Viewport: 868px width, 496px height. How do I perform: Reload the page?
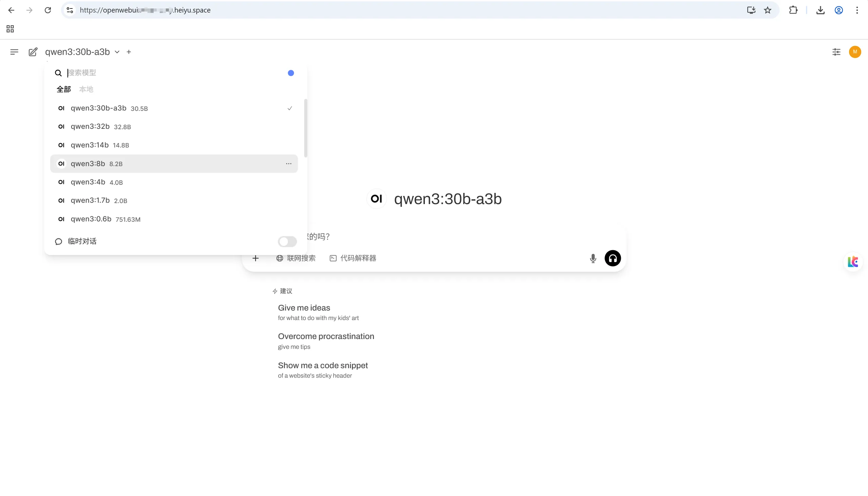(x=48, y=10)
